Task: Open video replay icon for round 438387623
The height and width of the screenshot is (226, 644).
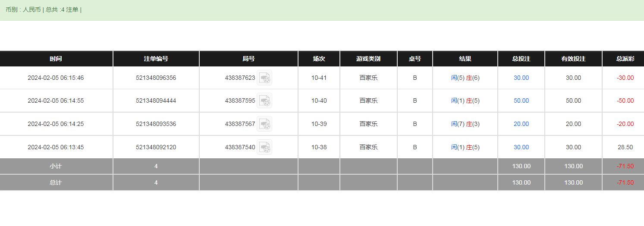Action: (x=264, y=78)
